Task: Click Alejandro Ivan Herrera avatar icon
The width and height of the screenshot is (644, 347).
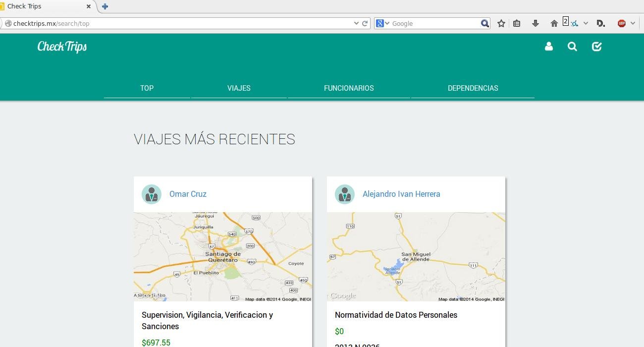Action: (345, 194)
